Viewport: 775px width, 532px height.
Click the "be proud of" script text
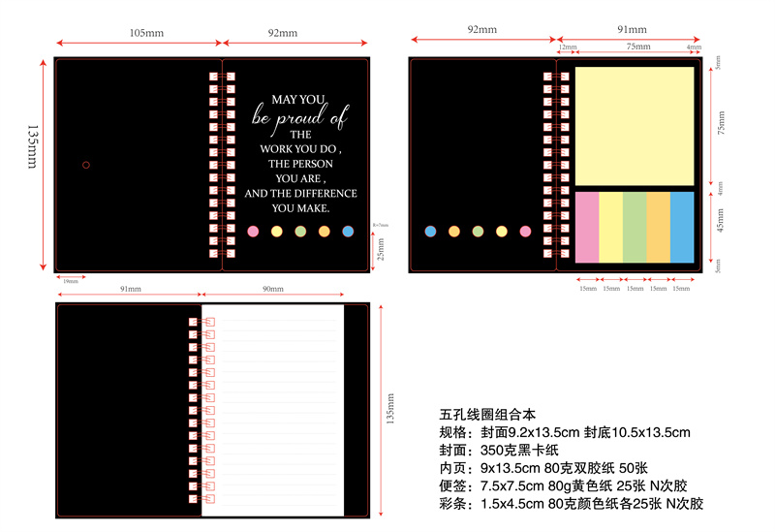coord(299,118)
